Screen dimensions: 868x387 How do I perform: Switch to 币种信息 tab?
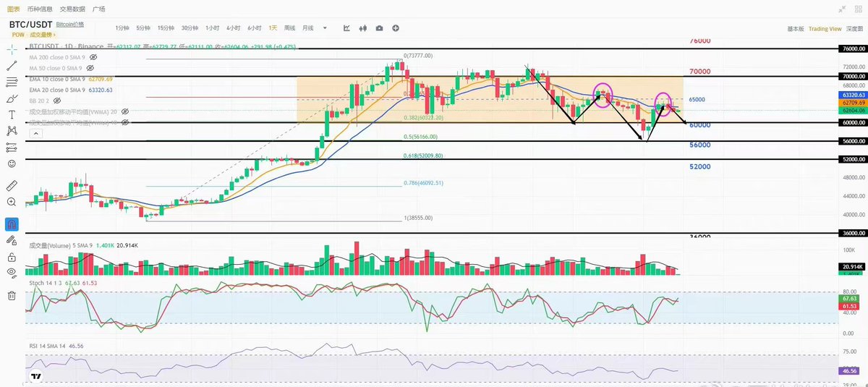point(39,9)
